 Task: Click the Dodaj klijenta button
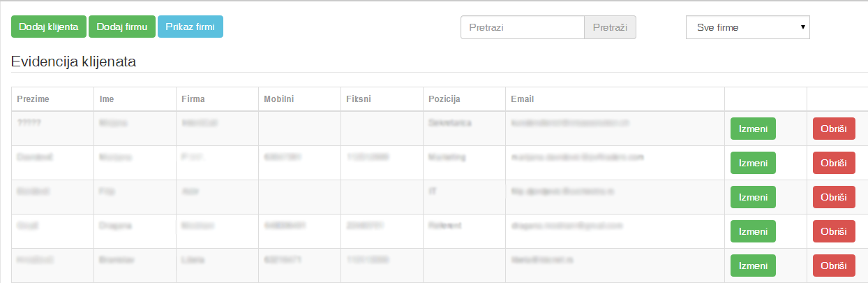49,27
